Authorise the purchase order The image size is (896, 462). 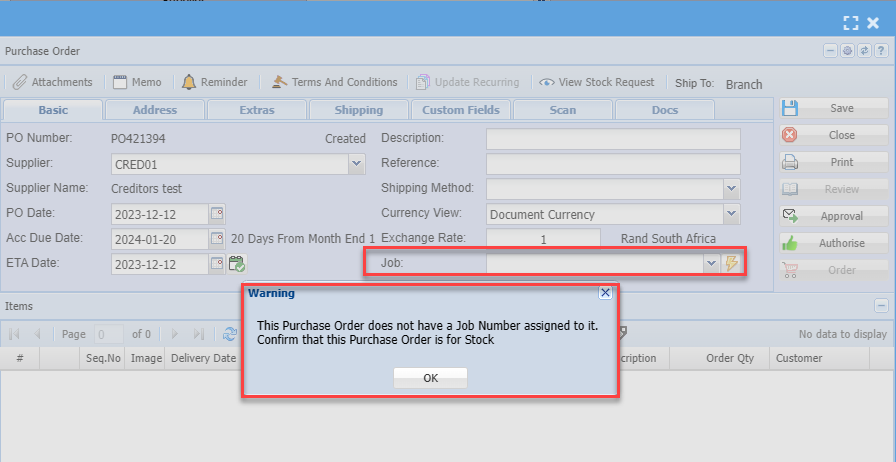pyautogui.click(x=834, y=243)
